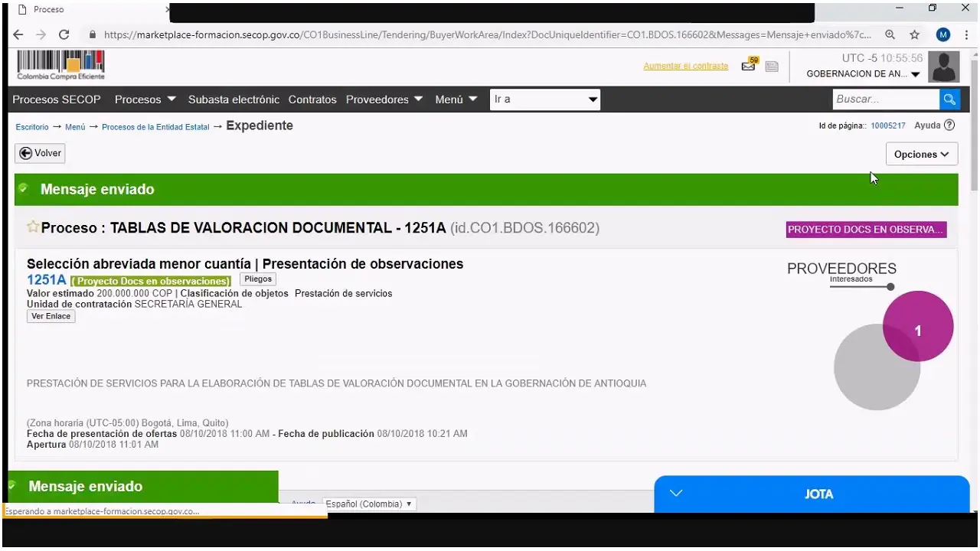This screenshot has height=551, width=980.
Task: Click page id 10005217 link
Action: tap(888, 126)
